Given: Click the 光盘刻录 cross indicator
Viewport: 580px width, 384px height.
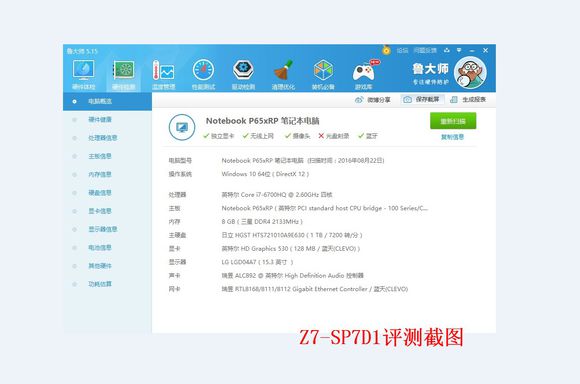Looking at the screenshot, I should [x=334, y=136].
